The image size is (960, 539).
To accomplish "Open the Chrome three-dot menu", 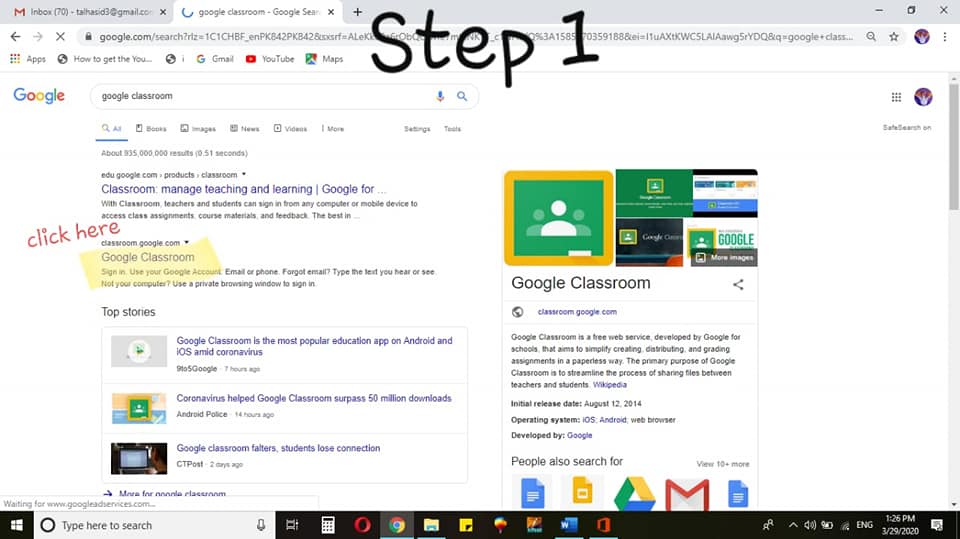I will tap(945, 37).
